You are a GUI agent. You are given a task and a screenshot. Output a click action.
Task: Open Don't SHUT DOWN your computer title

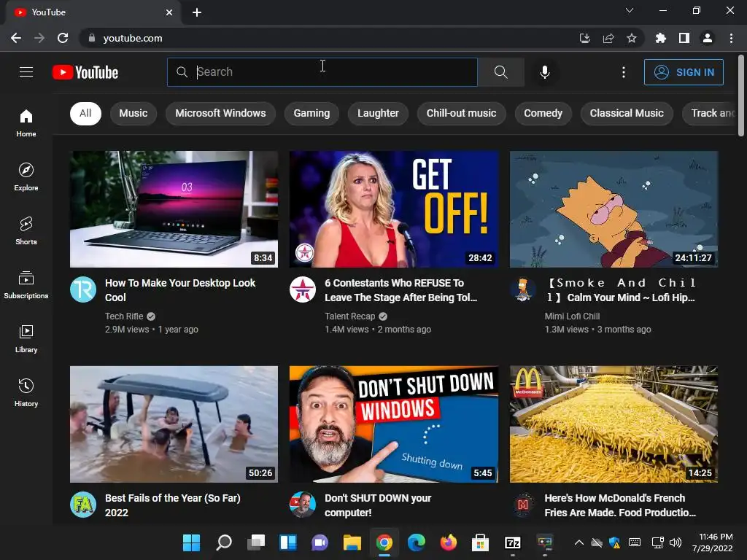click(x=378, y=505)
